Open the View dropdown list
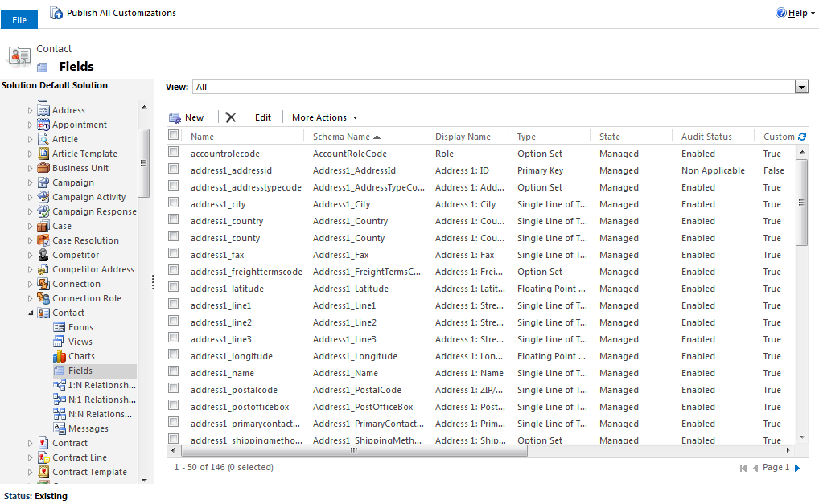Viewport: 819px width, 504px height. point(801,87)
